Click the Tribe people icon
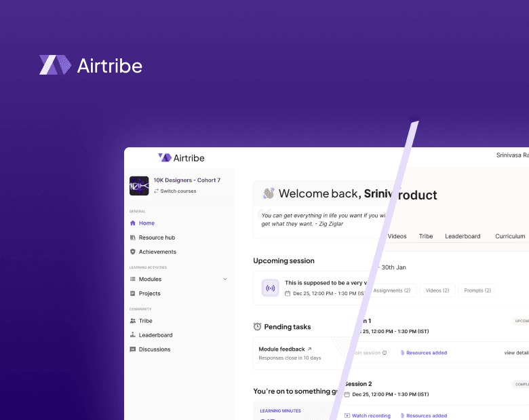 [132, 321]
